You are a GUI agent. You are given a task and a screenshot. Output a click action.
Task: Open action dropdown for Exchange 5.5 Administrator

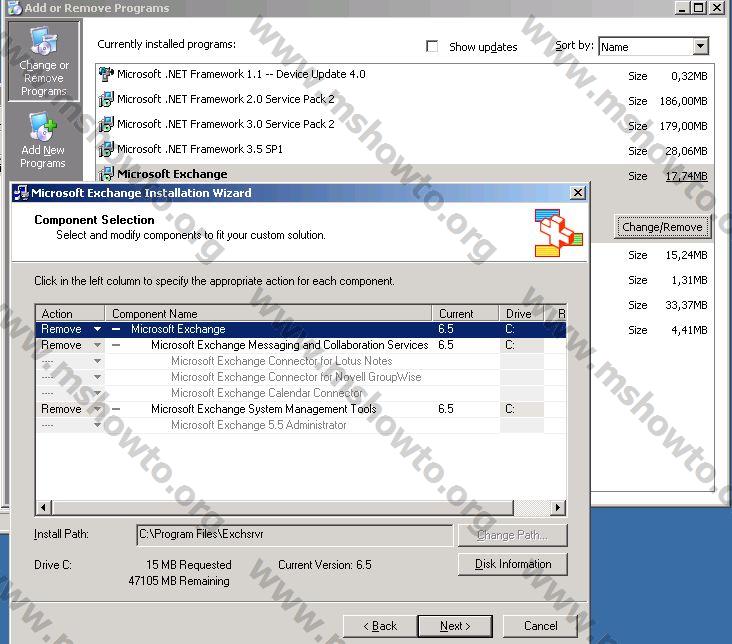(x=97, y=425)
